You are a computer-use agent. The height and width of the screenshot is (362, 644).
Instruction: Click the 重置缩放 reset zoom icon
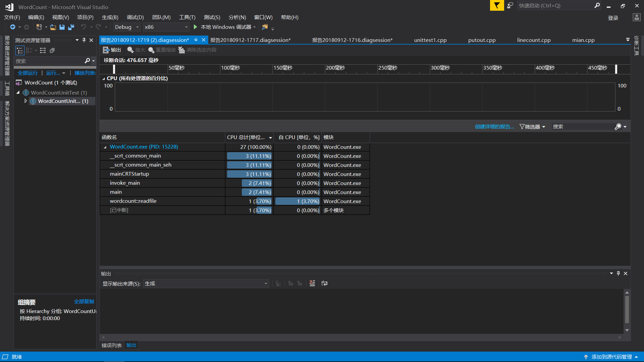(151, 50)
